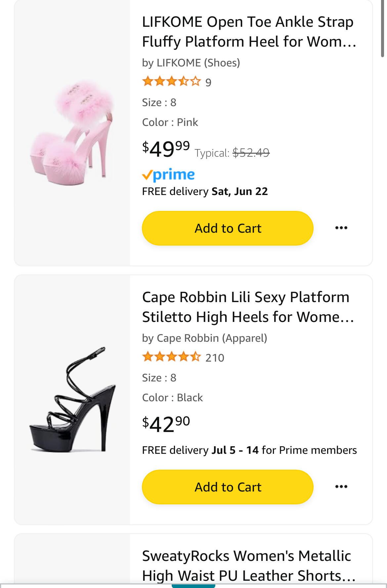Open the pink fluffy heel product image
The width and height of the screenshot is (387, 588).
click(72, 132)
